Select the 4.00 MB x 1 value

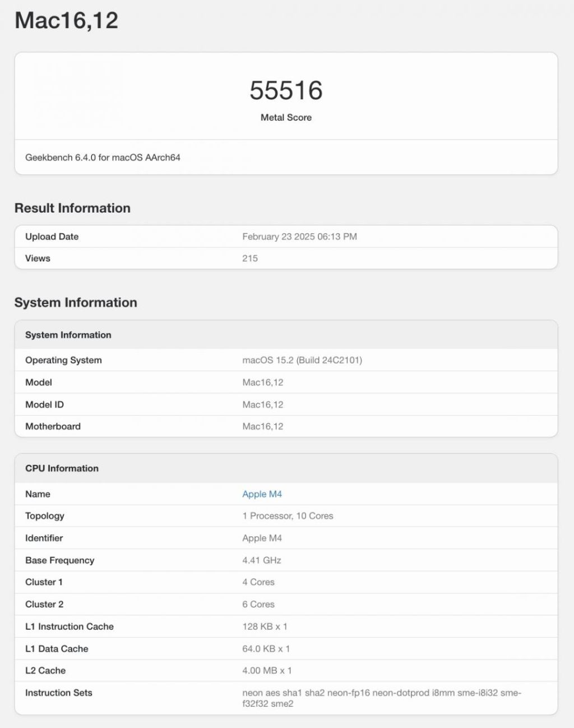click(267, 671)
